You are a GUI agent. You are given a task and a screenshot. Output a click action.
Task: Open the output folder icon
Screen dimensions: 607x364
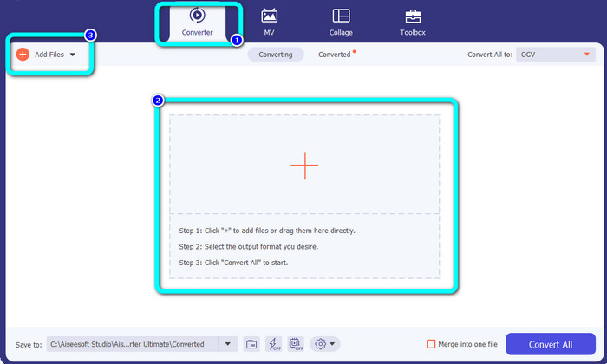[251, 344]
